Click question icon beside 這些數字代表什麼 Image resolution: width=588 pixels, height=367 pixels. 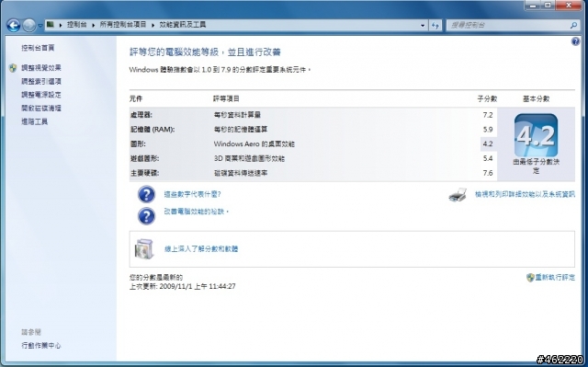(146, 194)
